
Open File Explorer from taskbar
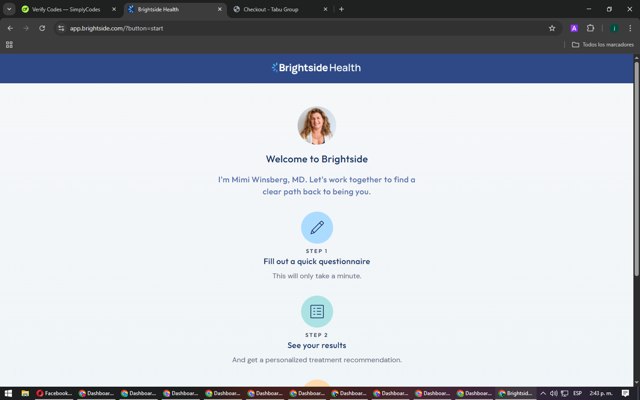click(x=25, y=393)
